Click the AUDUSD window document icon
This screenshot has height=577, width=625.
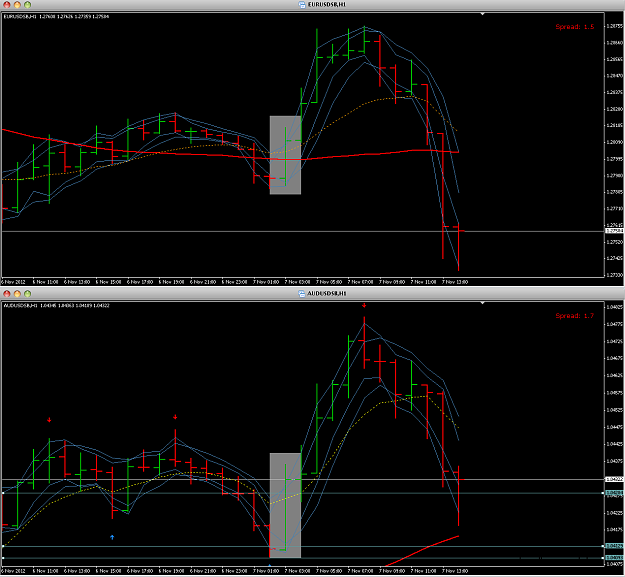pyautogui.click(x=302, y=293)
